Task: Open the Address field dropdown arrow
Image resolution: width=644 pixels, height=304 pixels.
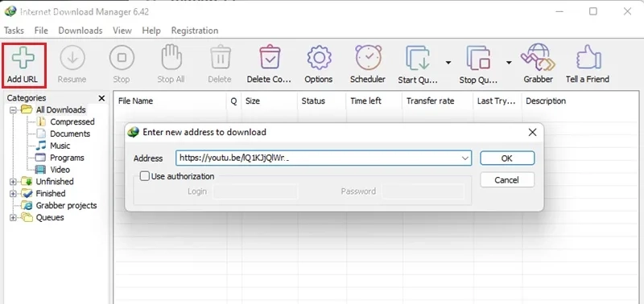Action: (x=465, y=158)
